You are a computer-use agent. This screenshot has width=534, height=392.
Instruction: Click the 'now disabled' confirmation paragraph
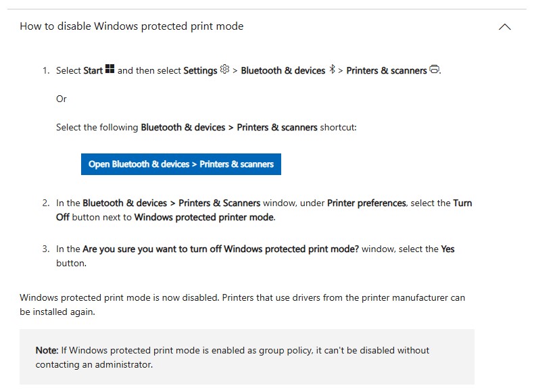[242, 305]
